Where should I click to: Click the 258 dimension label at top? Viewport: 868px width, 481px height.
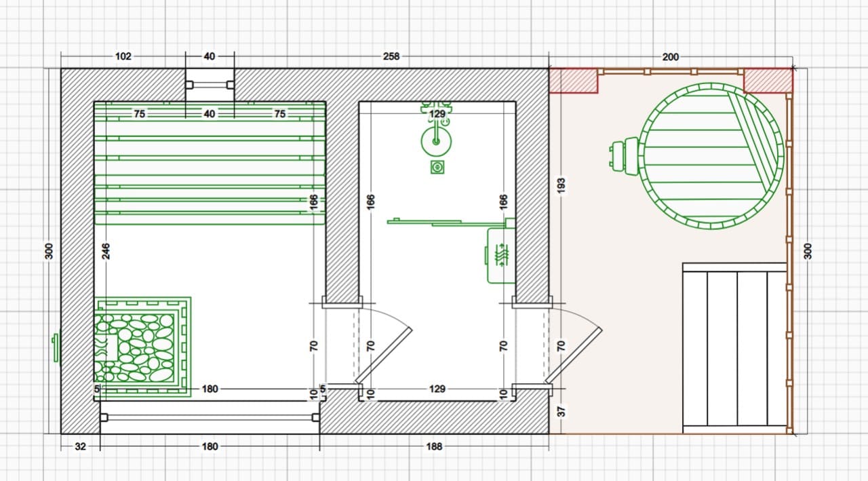[x=391, y=56]
